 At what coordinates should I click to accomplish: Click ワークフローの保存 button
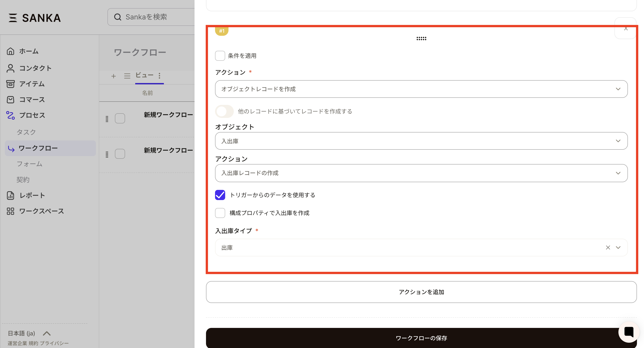pos(421,338)
